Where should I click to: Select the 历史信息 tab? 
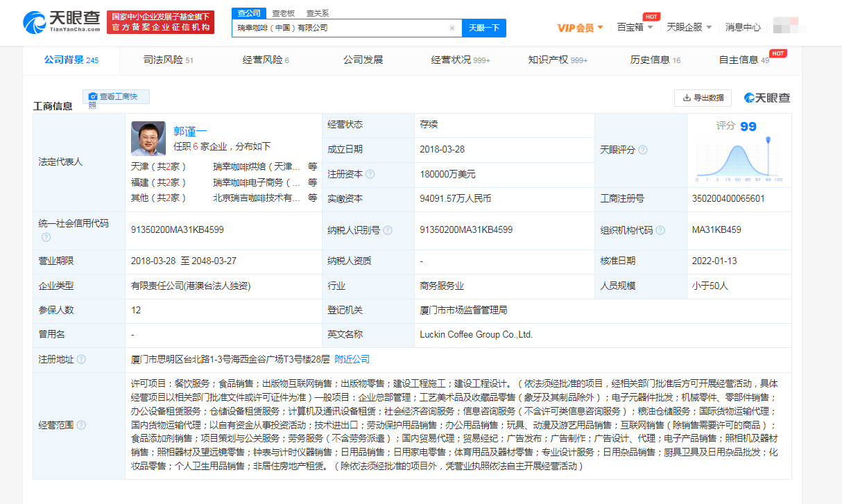tap(655, 60)
